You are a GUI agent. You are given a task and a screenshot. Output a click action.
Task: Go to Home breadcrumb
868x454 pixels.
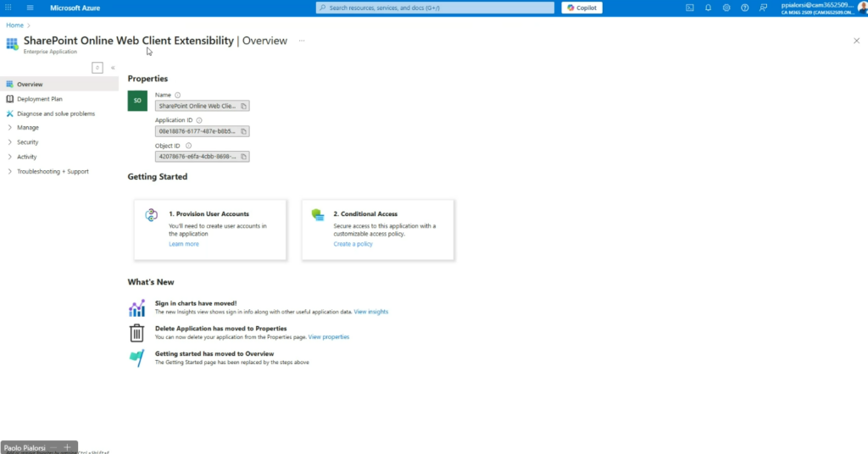tap(15, 25)
